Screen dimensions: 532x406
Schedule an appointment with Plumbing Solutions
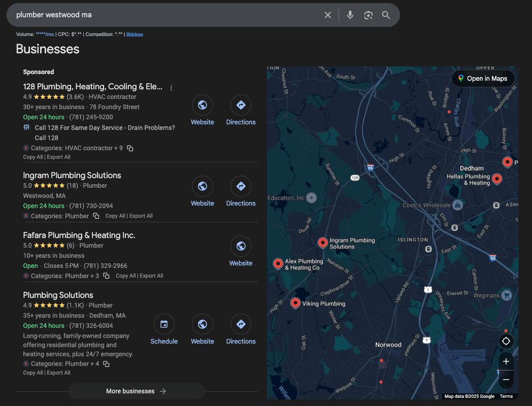(x=164, y=324)
